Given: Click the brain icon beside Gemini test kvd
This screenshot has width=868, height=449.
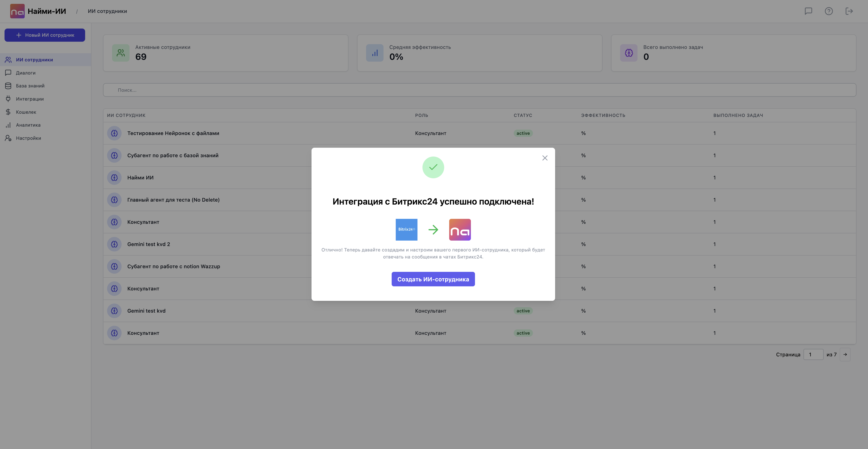Looking at the screenshot, I should [x=114, y=311].
